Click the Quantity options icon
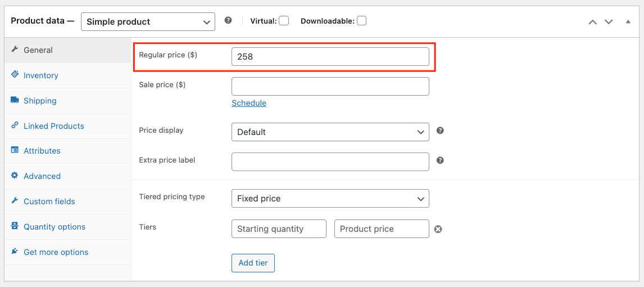Screen dimensions: 644x287 [x=15, y=226]
